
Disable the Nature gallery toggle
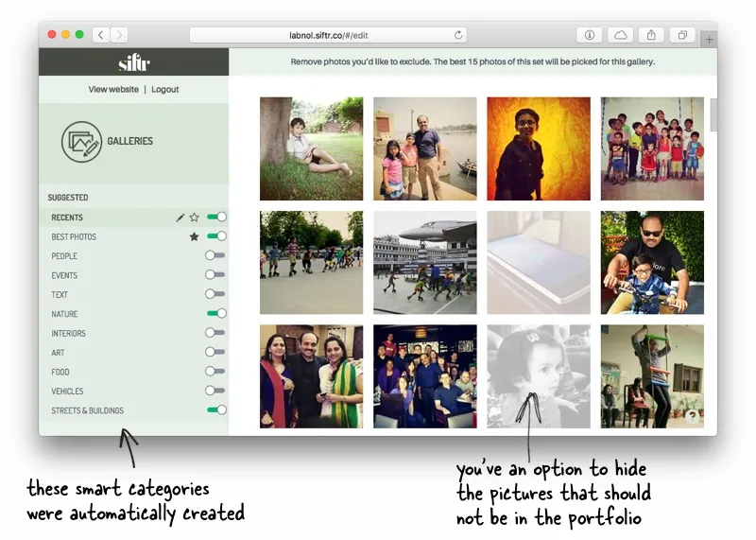(x=216, y=313)
